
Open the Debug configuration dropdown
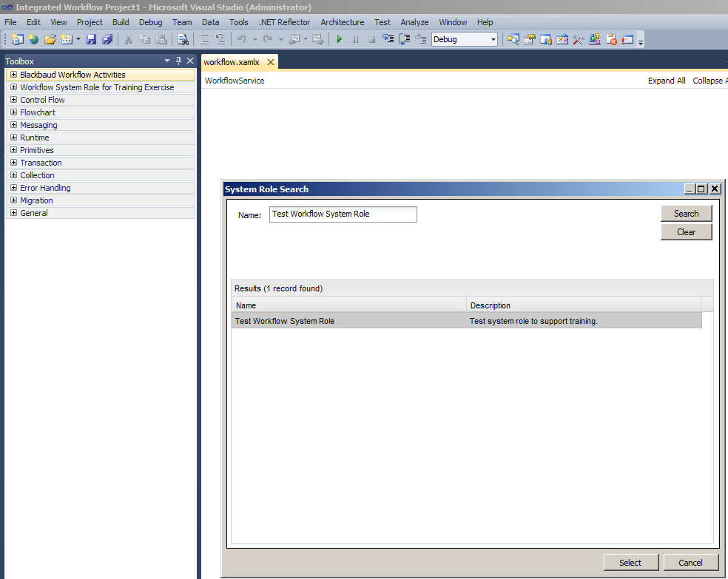pyautogui.click(x=493, y=39)
